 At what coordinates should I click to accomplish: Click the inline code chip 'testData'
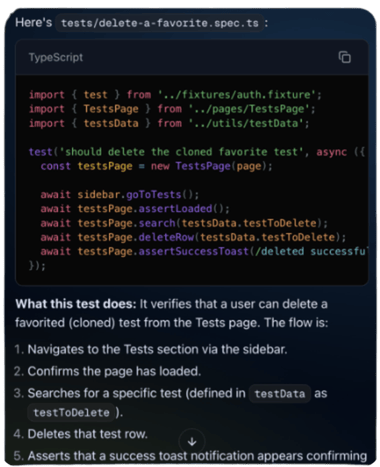280,394
